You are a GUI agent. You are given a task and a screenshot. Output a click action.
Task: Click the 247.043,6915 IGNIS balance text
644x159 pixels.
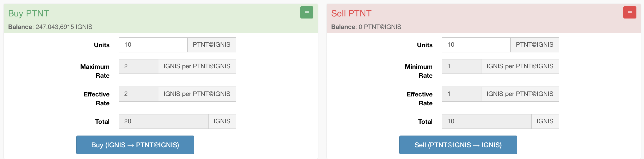pos(64,27)
